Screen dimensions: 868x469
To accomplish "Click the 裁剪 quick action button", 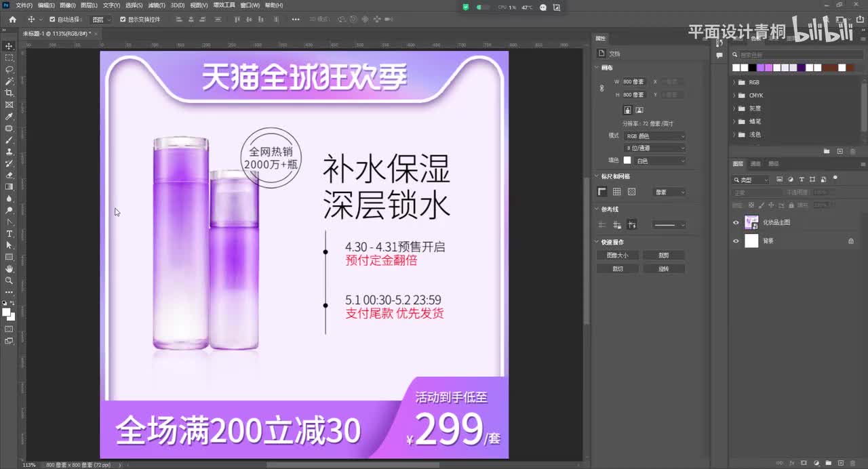I will point(664,256).
